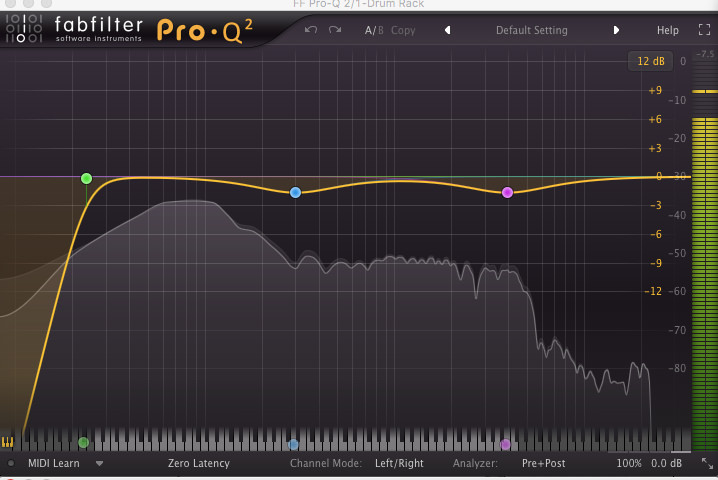
Task: Open the Analyzer Pre+Post settings
Action: 544,464
